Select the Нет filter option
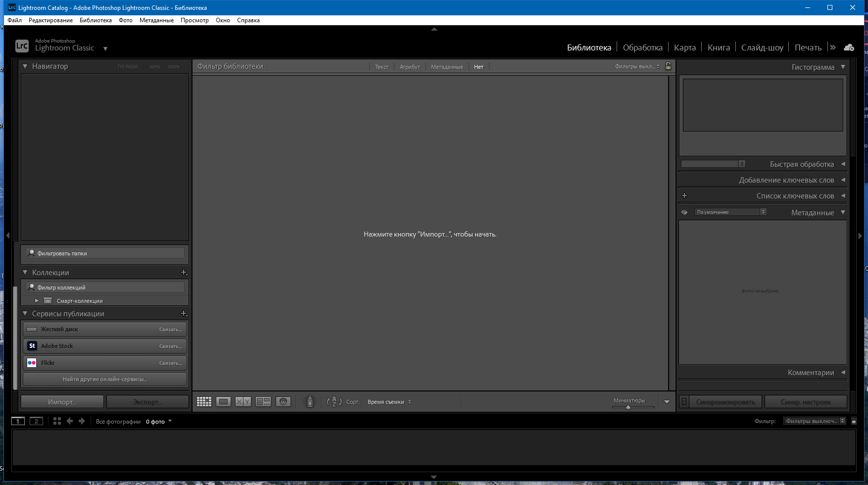Screen dimensions: 868x485 pos(479,67)
